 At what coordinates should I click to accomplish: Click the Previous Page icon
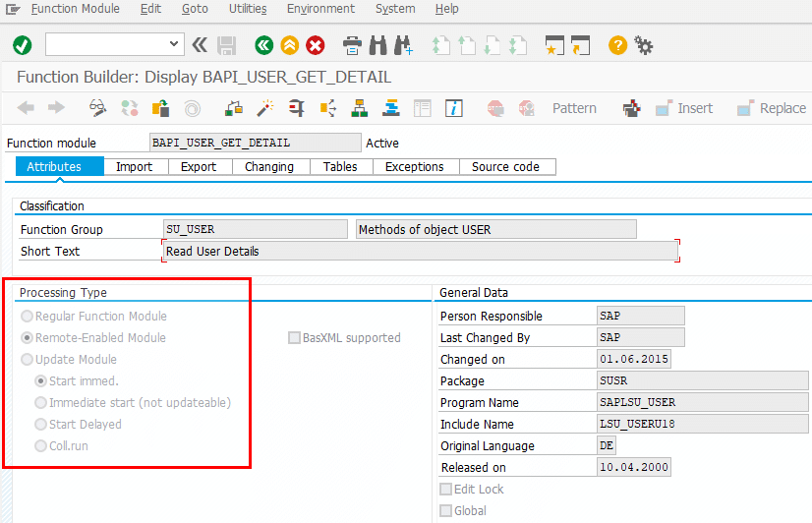467,45
